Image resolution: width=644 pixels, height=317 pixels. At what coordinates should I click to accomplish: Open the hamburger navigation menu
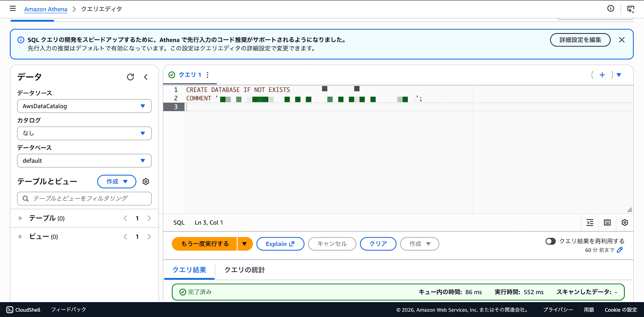pos(13,9)
